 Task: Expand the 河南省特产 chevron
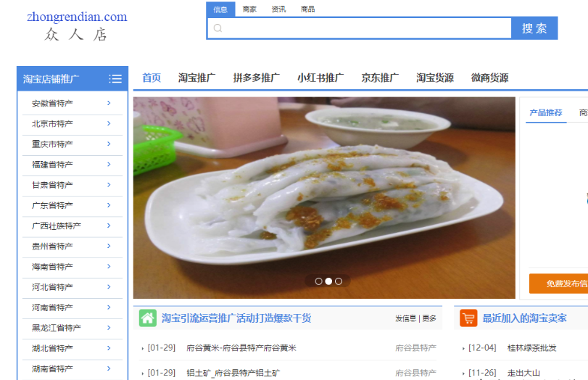pyautogui.click(x=109, y=307)
